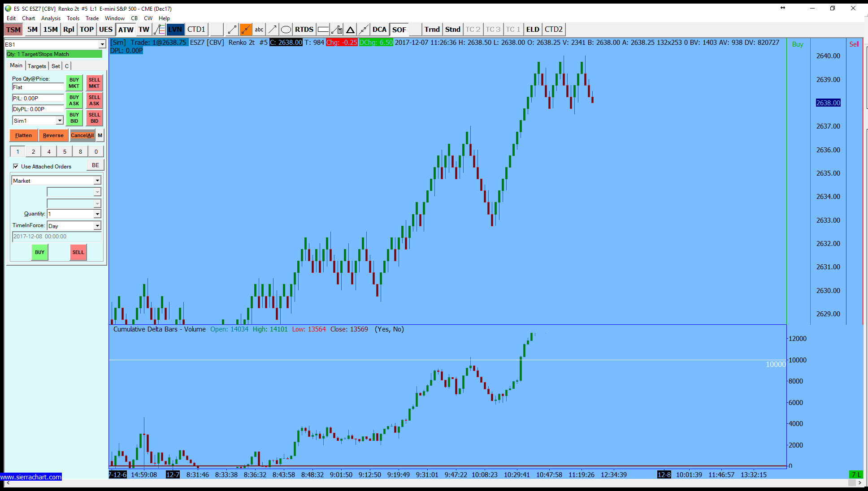Viewport: 868px width, 491px height.
Task: Click the horizontal scrollbar at bottom
Action: pos(430,483)
